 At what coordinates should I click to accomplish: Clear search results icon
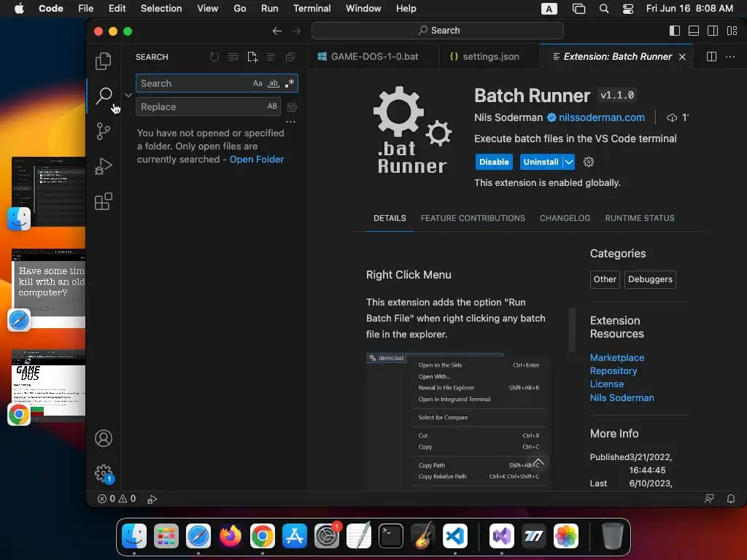click(x=233, y=57)
